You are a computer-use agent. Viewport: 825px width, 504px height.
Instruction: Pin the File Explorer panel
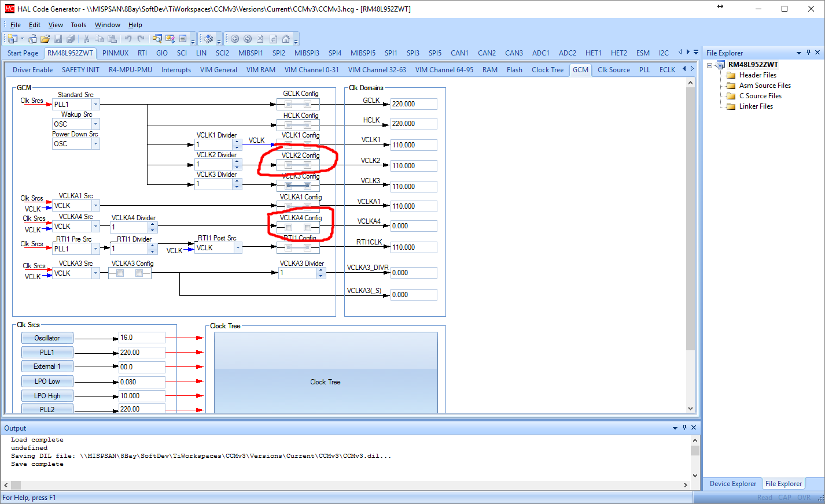(808, 53)
